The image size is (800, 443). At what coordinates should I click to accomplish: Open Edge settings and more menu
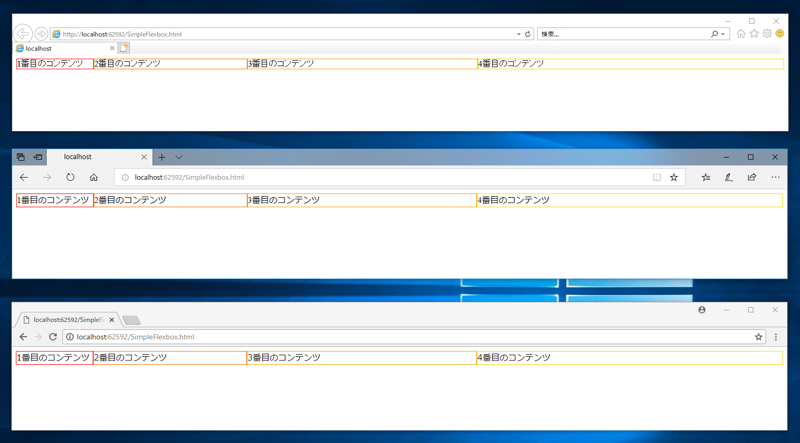click(x=776, y=178)
